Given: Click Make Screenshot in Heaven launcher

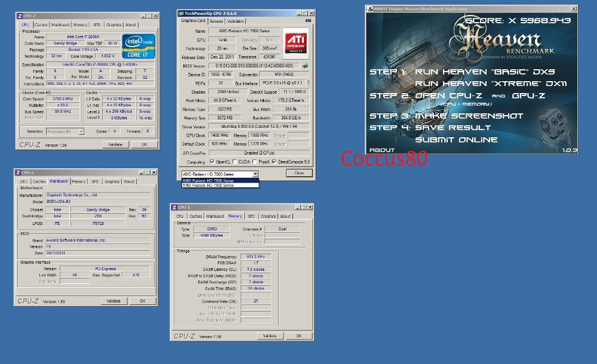Looking at the screenshot, I should pyautogui.click(x=469, y=116).
